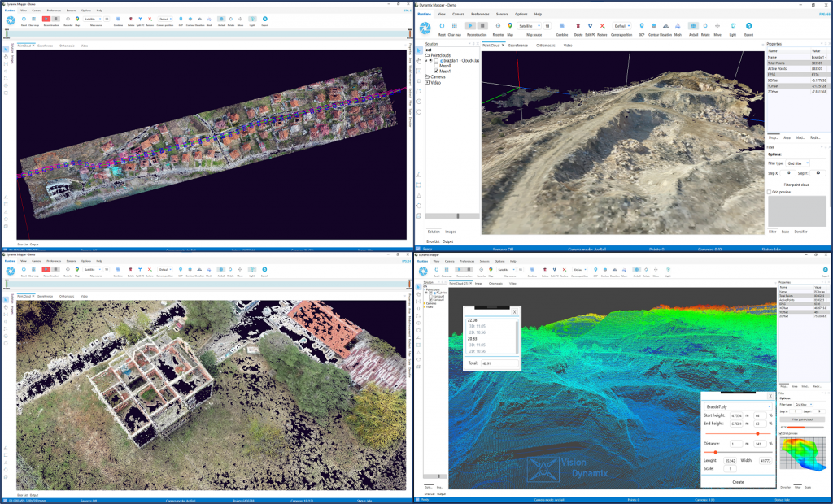Activate the Arcball camera mode icon
Viewport: 833px width, 504px height.
click(x=691, y=24)
